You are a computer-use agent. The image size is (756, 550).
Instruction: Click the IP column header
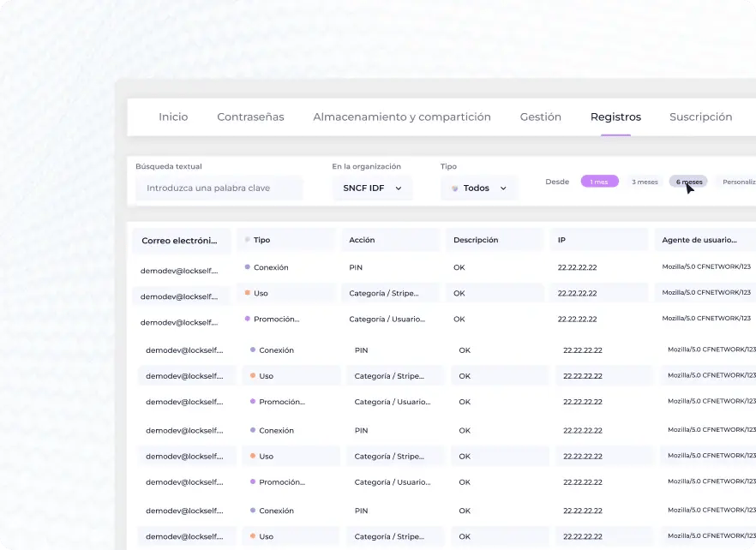coord(598,240)
